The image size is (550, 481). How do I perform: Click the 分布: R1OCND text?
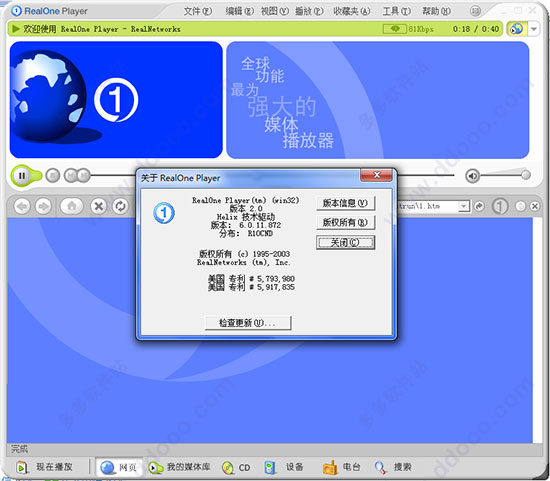pos(246,234)
